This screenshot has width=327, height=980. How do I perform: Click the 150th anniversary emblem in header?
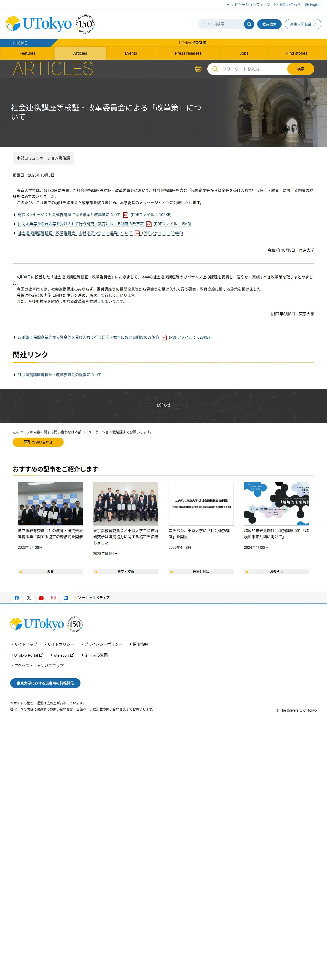[x=85, y=24]
